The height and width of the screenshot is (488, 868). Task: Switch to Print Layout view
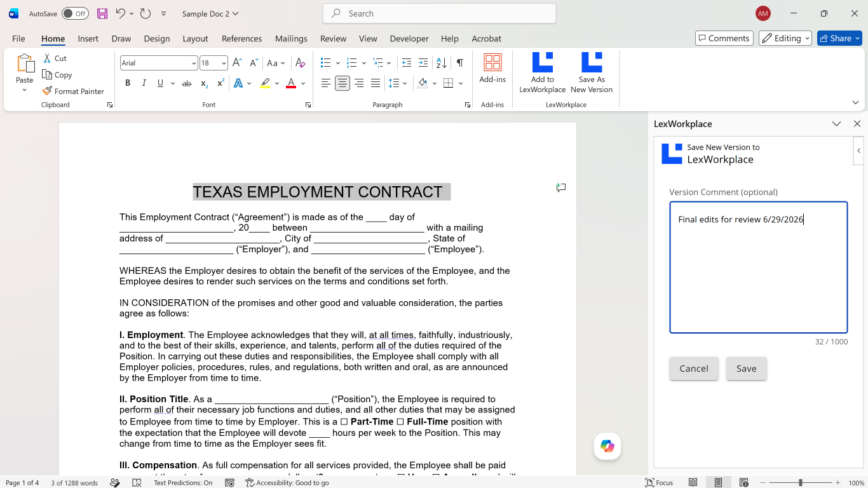coord(719,483)
